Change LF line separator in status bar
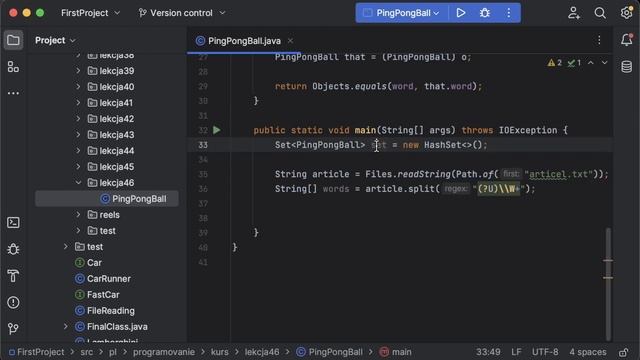Image resolution: width=640 pixels, height=360 pixels. [516, 352]
